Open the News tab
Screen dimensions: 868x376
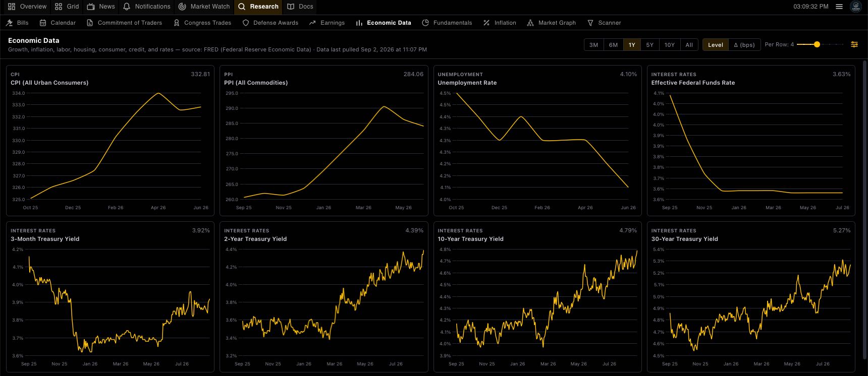[101, 7]
